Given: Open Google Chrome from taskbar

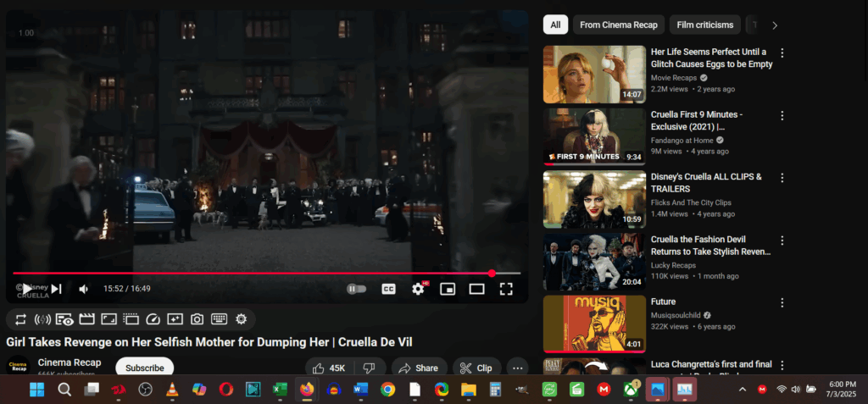Looking at the screenshot, I should click(x=387, y=390).
